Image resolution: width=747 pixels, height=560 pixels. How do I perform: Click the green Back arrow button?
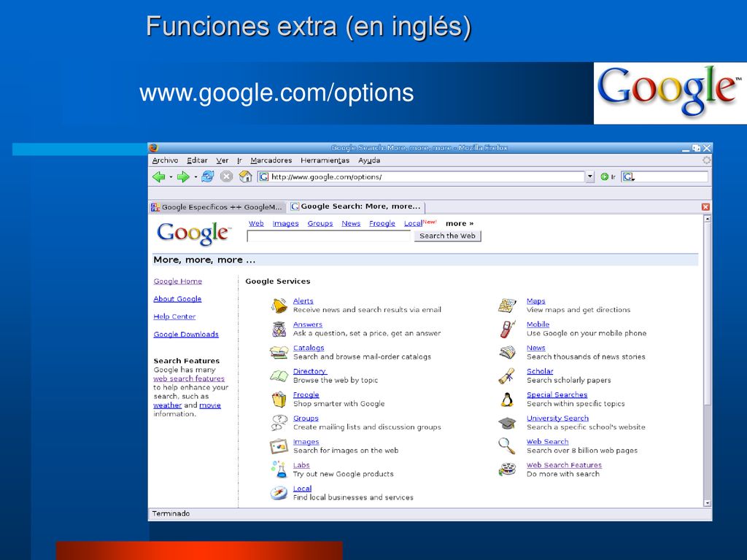click(x=158, y=177)
